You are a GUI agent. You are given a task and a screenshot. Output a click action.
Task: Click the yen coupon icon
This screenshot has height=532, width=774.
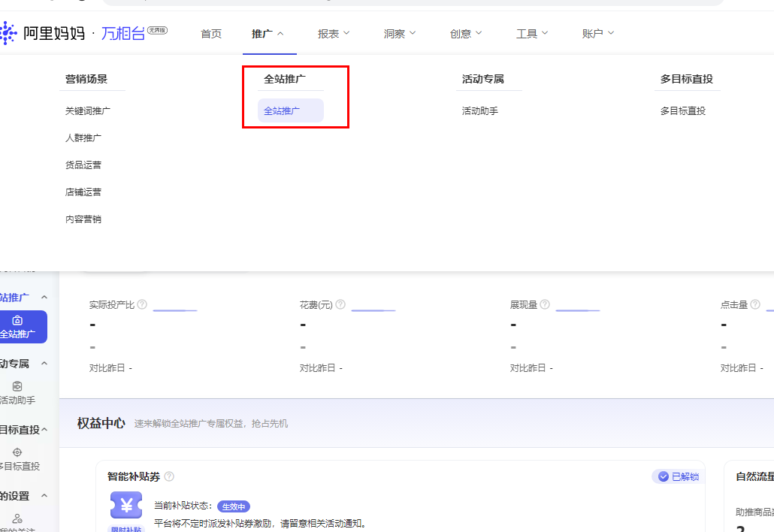pos(126,506)
